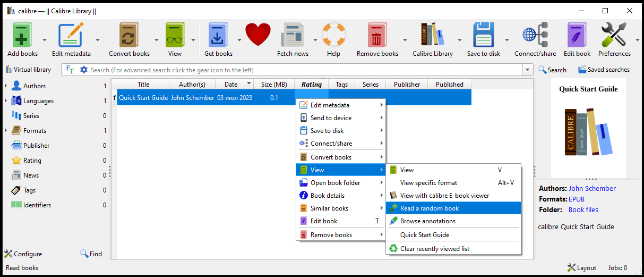Open Similar books context menu entry
The height and width of the screenshot is (277, 644).
[341, 208]
